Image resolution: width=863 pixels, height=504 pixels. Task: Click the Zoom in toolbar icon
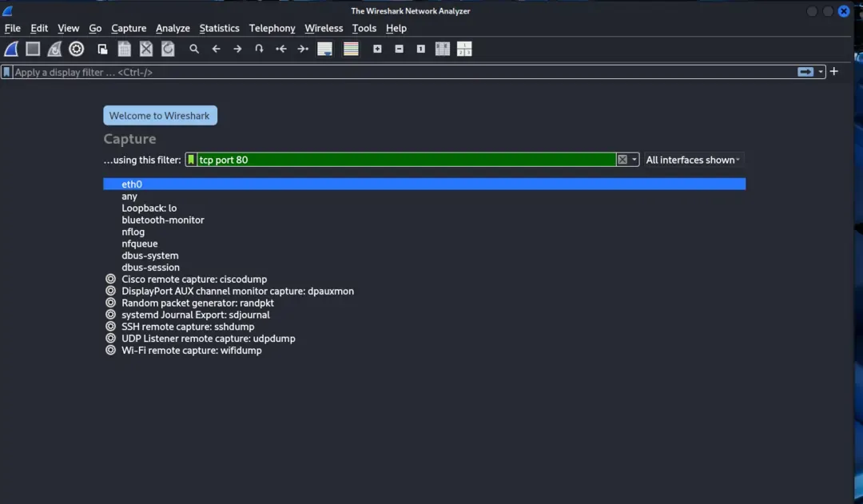point(376,49)
